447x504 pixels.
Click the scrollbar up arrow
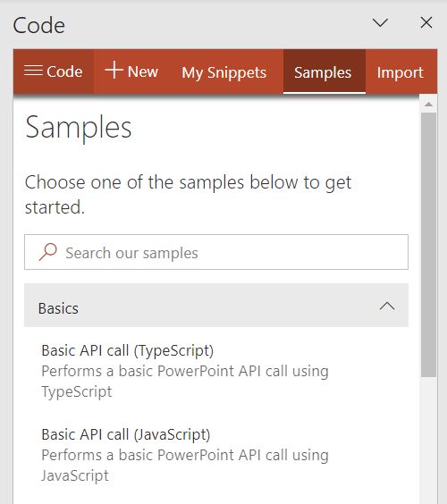(x=428, y=105)
